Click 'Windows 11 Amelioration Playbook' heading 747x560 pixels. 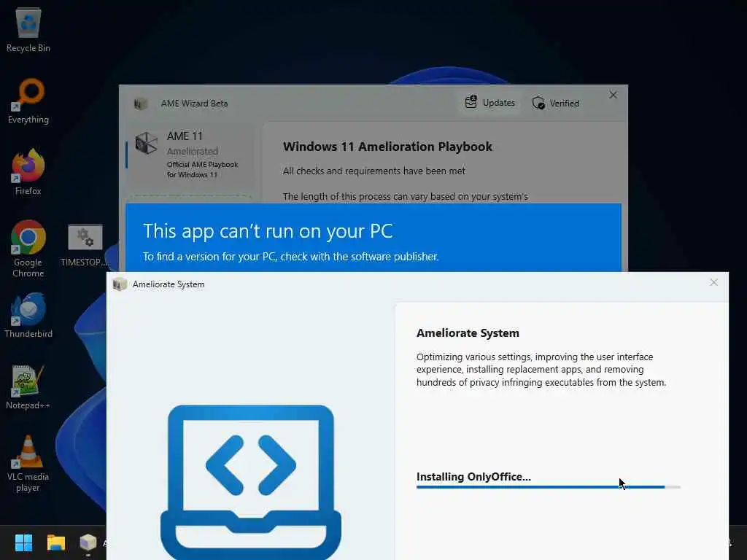[x=387, y=147]
